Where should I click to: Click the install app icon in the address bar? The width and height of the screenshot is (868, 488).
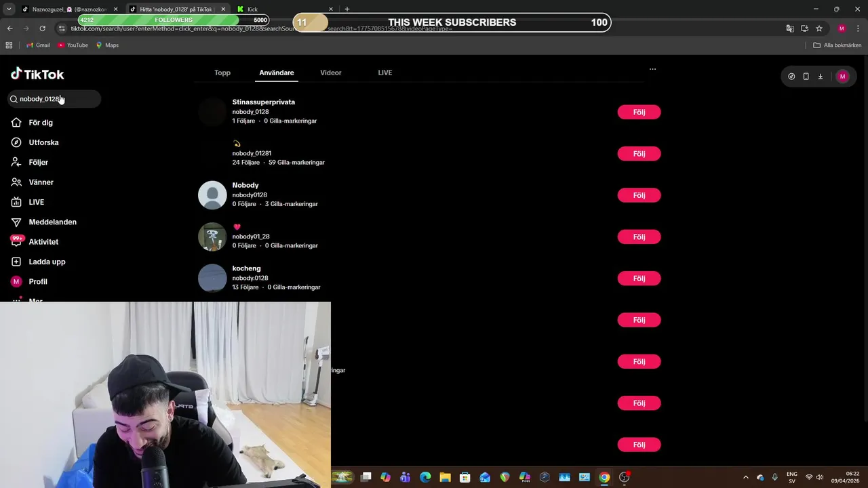click(804, 28)
